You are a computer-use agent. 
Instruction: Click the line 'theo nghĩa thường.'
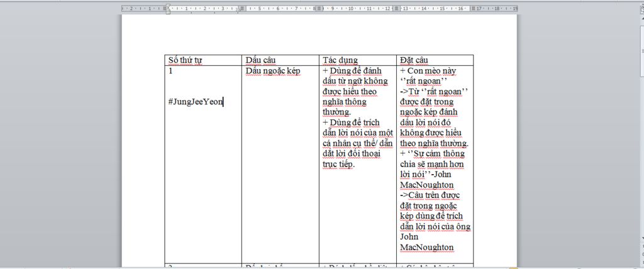click(434, 143)
